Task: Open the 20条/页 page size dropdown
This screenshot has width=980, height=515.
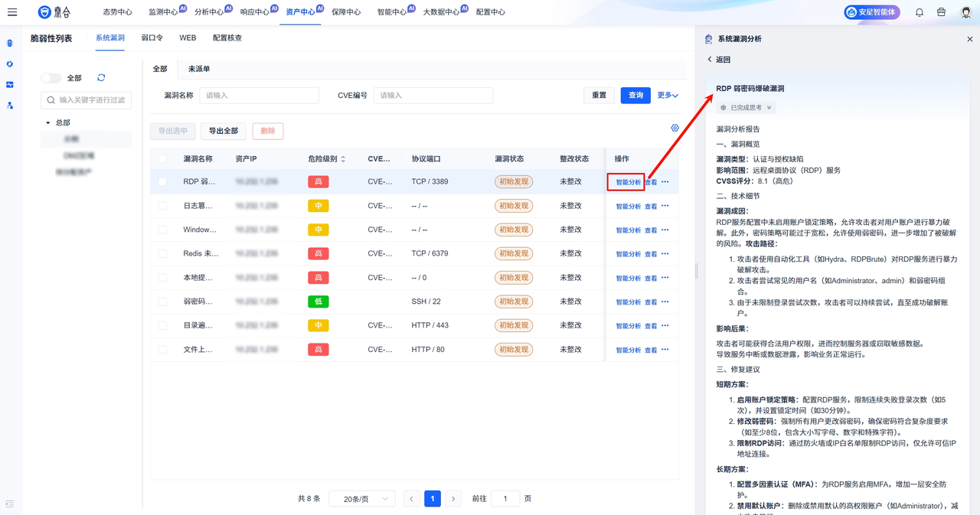Action: (x=361, y=499)
